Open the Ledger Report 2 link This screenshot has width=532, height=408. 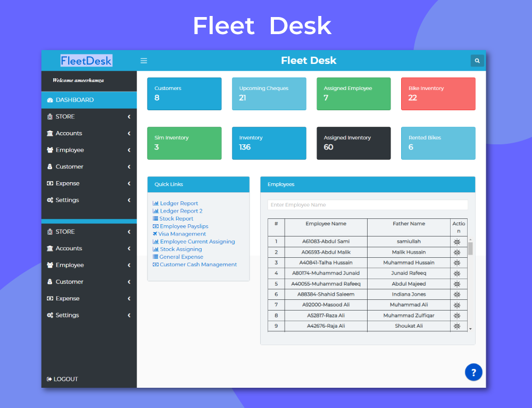[181, 211]
